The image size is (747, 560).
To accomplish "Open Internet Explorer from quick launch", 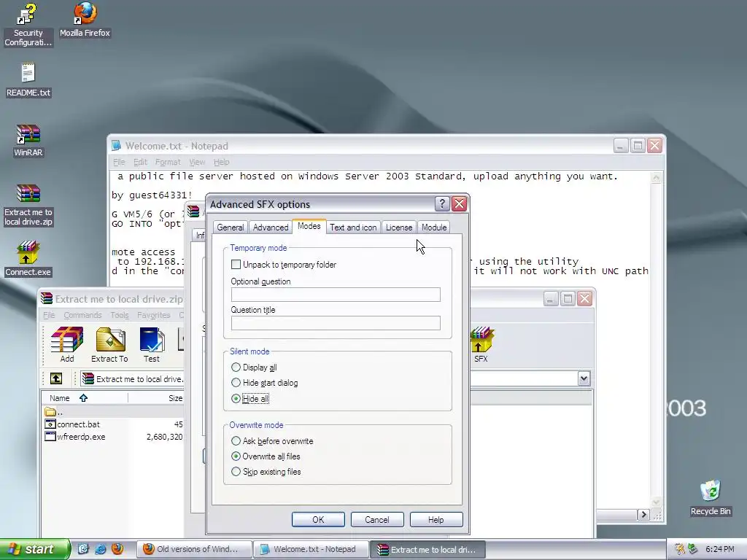I will pos(101,548).
